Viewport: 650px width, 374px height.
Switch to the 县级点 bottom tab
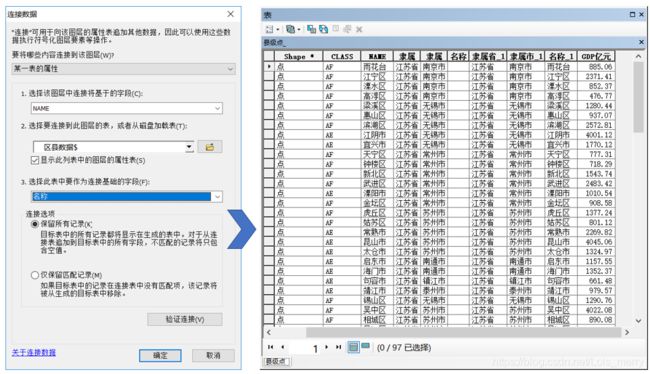click(x=277, y=362)
